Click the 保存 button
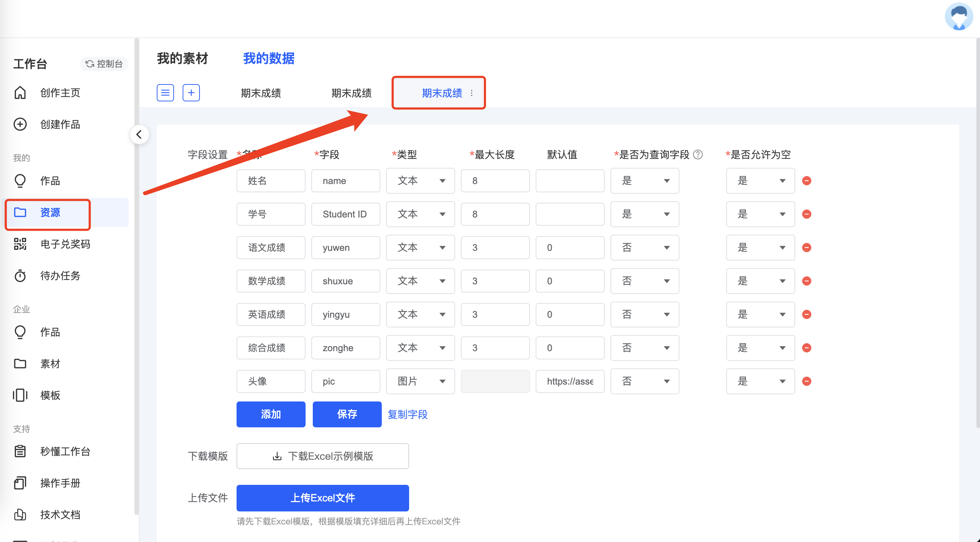This screenshot has height=542, width=980. pos(347,414)
